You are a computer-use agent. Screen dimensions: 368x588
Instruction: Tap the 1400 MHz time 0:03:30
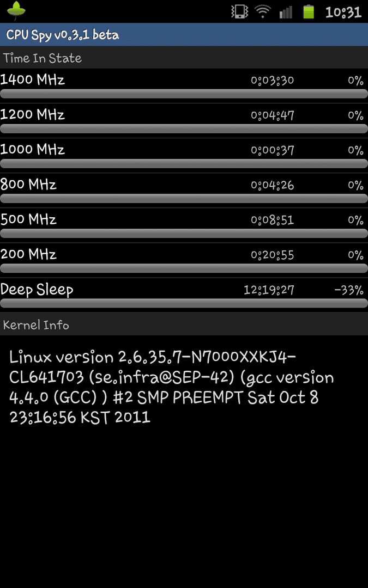pos(272,80)
